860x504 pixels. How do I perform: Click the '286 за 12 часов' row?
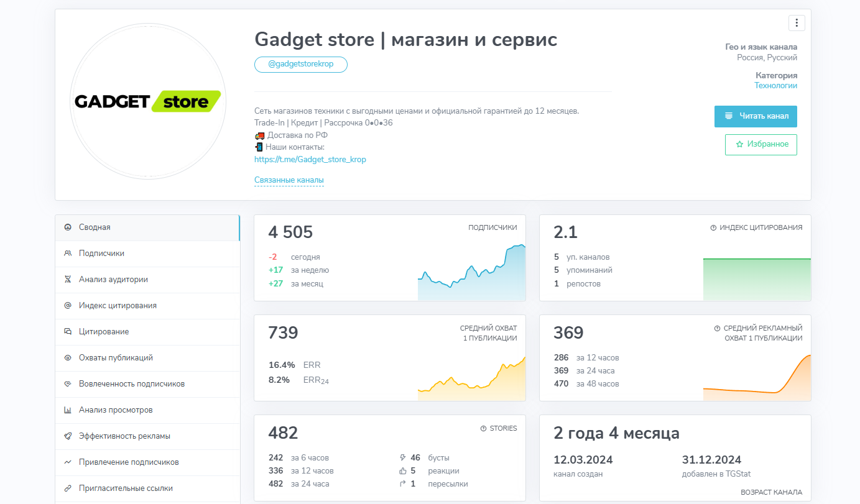coord(586,358)
